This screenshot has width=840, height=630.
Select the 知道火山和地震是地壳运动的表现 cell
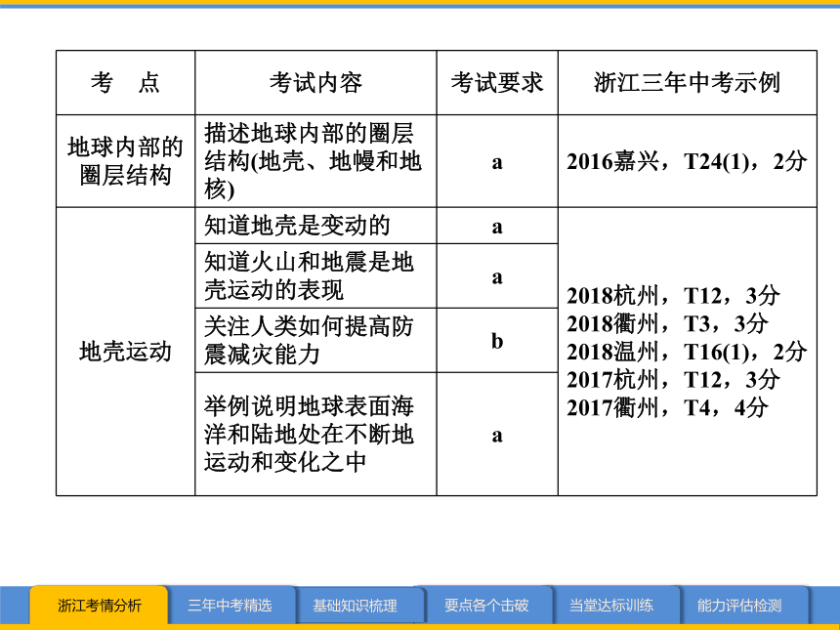[x=315, y=275]
